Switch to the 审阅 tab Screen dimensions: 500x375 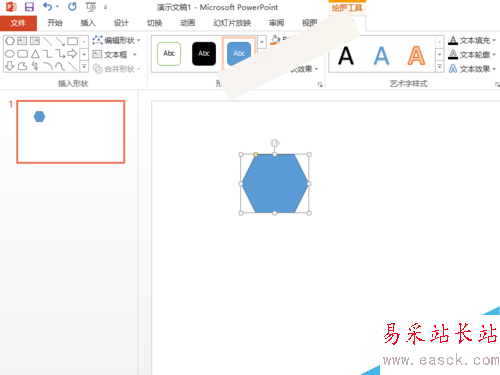tap(276, 23)
